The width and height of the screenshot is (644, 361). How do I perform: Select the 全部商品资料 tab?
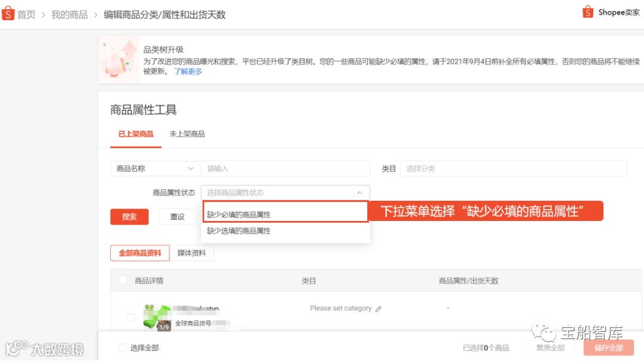[x=140, y=253]
